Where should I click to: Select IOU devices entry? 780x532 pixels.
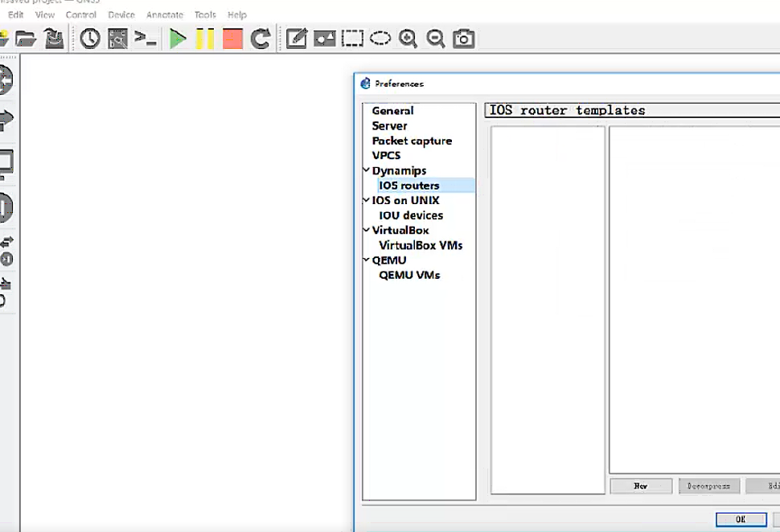[x=411, y=215]
